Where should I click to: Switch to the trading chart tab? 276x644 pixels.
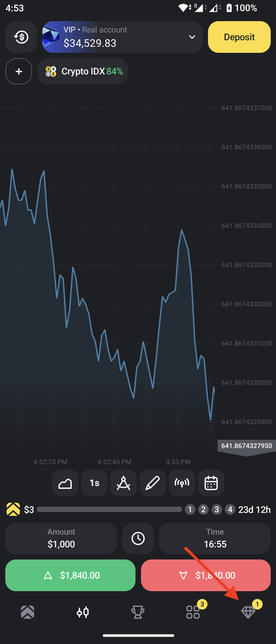(x=83, y=612)
